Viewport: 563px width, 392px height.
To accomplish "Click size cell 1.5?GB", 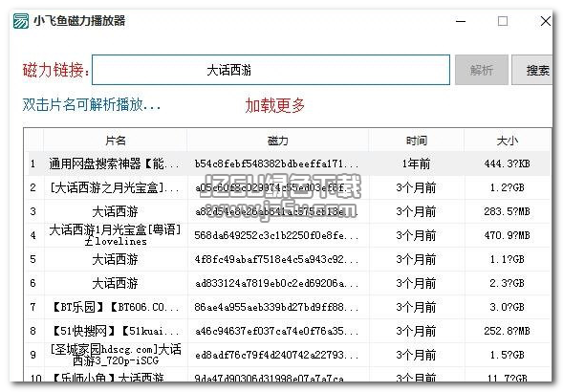I will click(x=507, y=355).
